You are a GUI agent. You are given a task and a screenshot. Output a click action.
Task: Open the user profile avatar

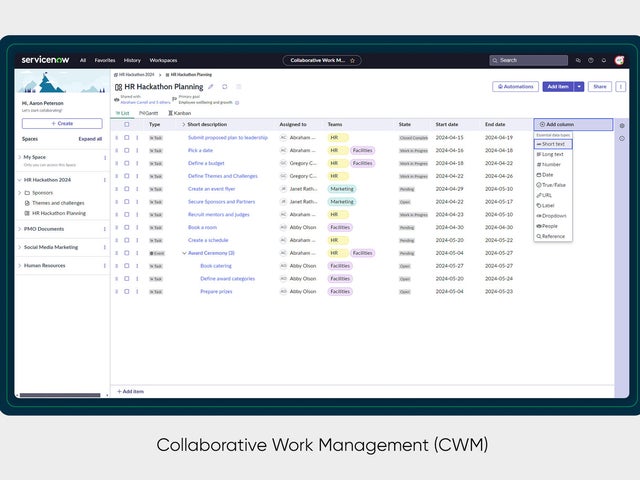619,60
